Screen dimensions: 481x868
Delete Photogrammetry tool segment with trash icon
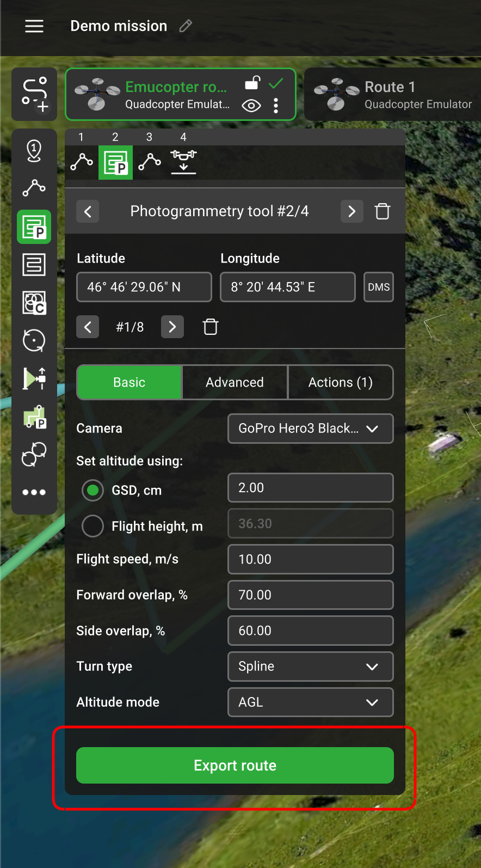click(x=383, y=211)
